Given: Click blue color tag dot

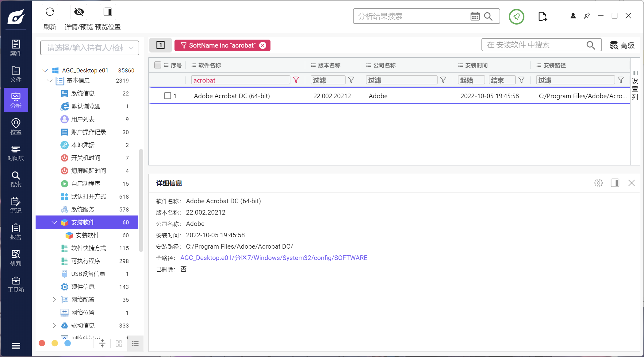Looking at the screenshot, I should pos(67,343).
